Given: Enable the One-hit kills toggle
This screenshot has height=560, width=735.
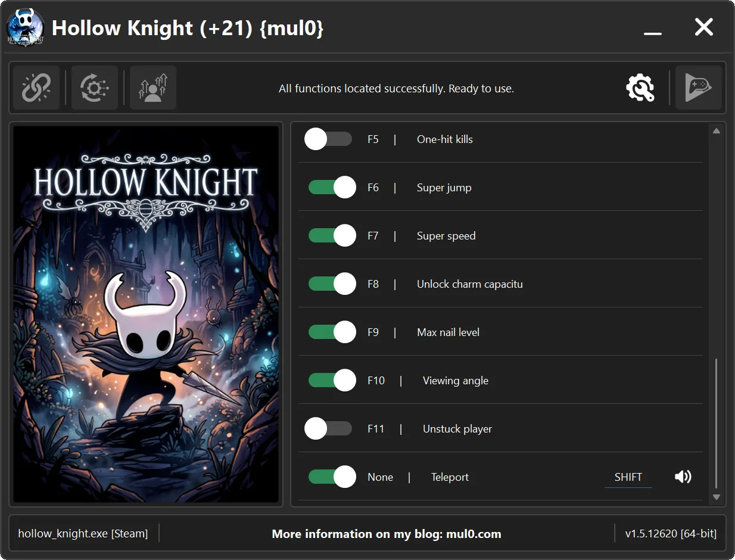Looking at the screenshot, I should point(328,139).
